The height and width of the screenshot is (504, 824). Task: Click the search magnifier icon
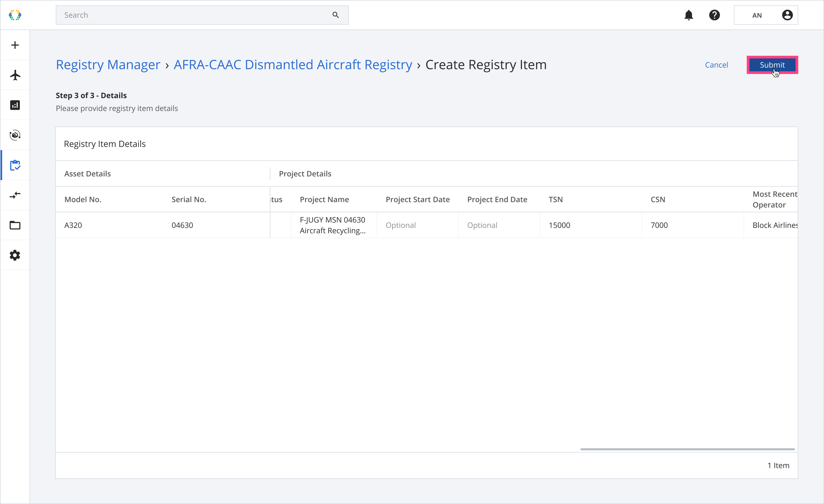335,15
